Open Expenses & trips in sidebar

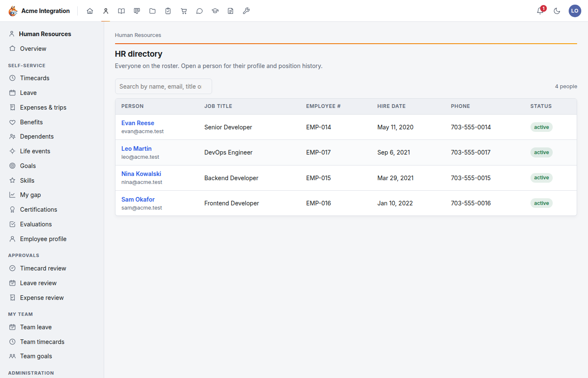coord(52,108)
